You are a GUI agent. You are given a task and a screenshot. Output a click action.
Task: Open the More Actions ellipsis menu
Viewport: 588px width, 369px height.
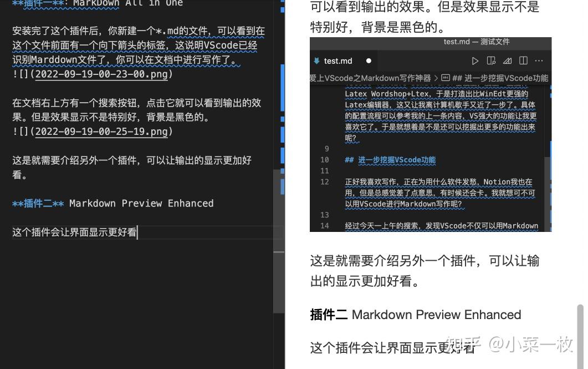(539, 61)
